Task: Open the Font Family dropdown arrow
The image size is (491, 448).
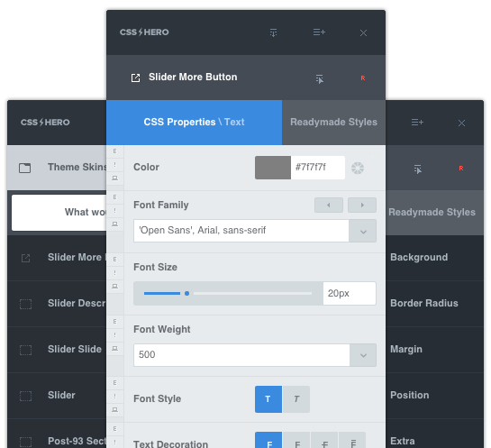Action: [363, 231]
